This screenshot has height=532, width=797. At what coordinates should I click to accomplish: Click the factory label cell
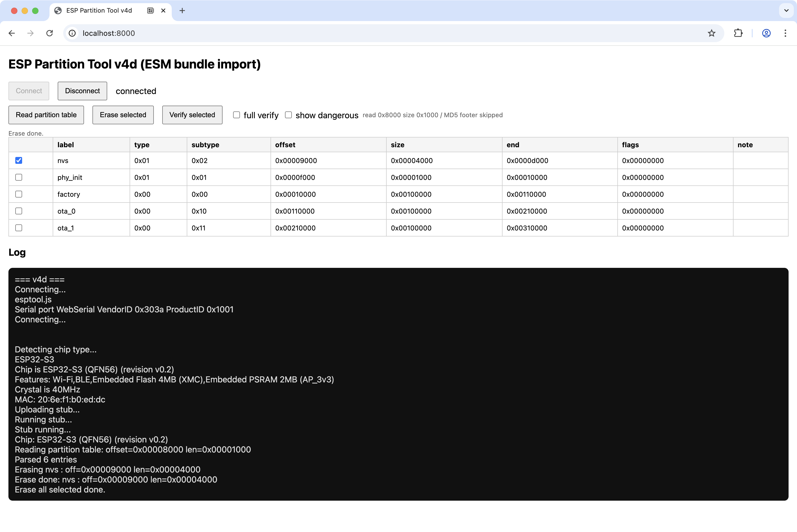pos(91,194)
